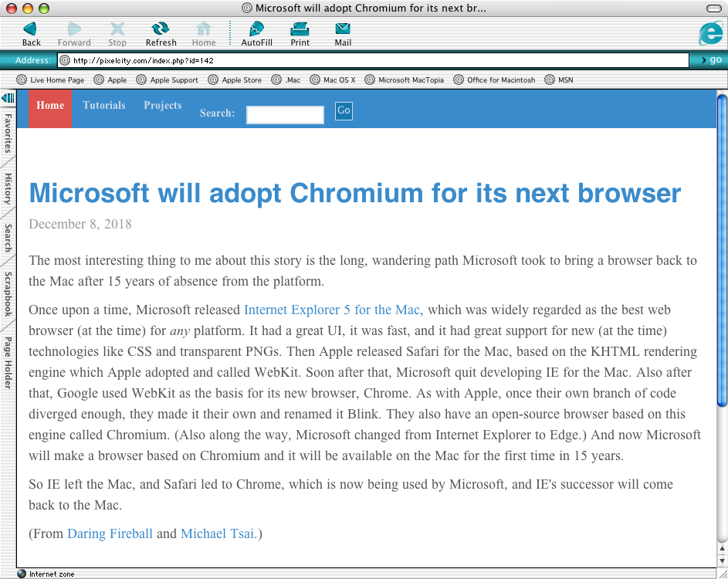
Task: Open the Mac OS X bookmark
Action: point(333,80)
